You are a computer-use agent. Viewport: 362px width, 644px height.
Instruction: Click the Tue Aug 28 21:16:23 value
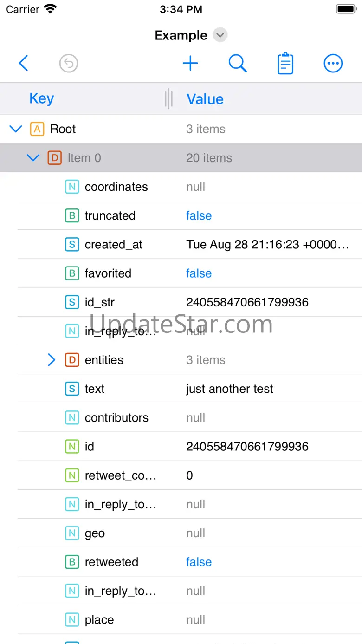pos(267,245)
